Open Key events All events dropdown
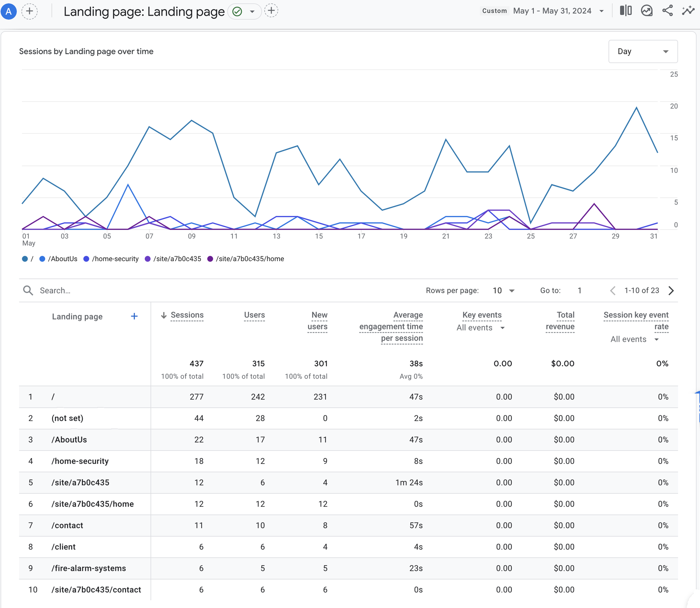 point(480,328)
